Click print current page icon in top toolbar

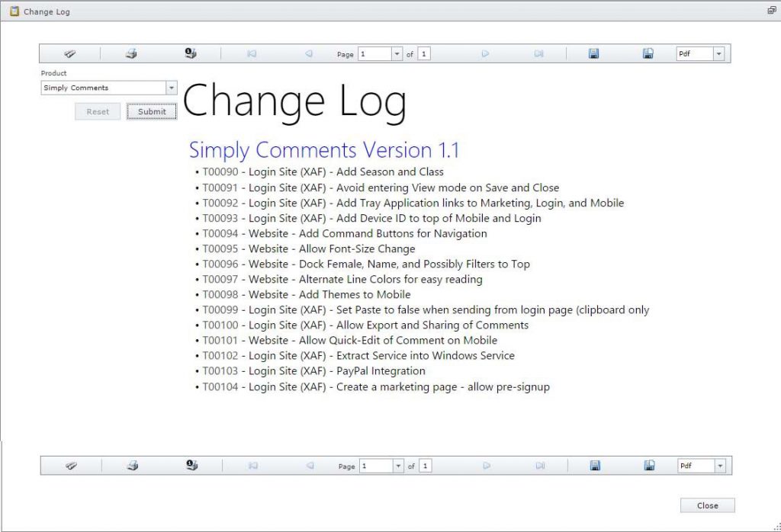[191, 53]
